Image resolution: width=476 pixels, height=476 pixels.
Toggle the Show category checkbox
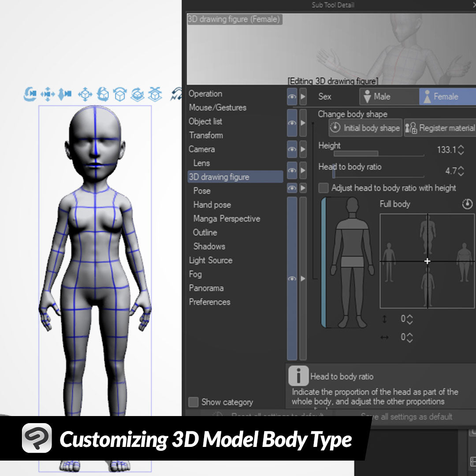[x=193, y=402]
